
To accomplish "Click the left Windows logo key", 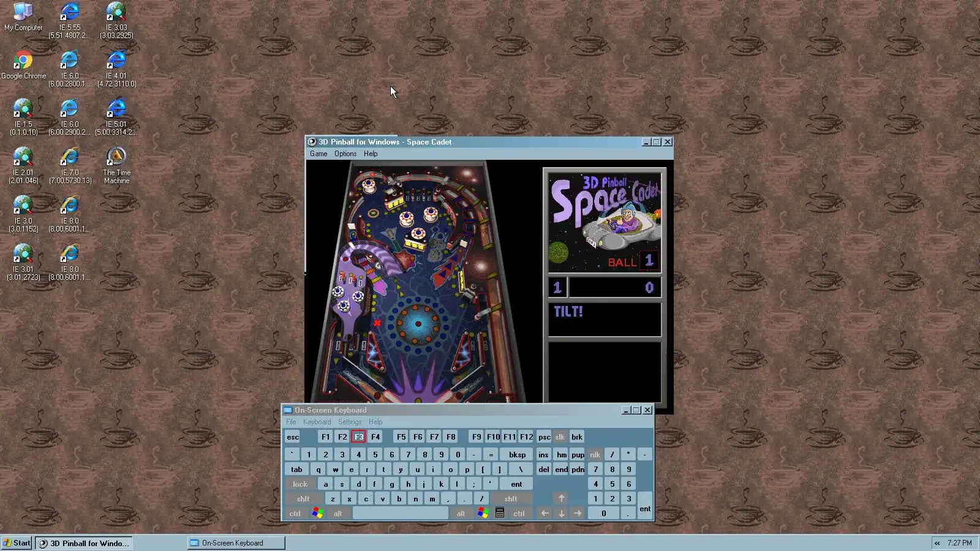I will (317, 513).
